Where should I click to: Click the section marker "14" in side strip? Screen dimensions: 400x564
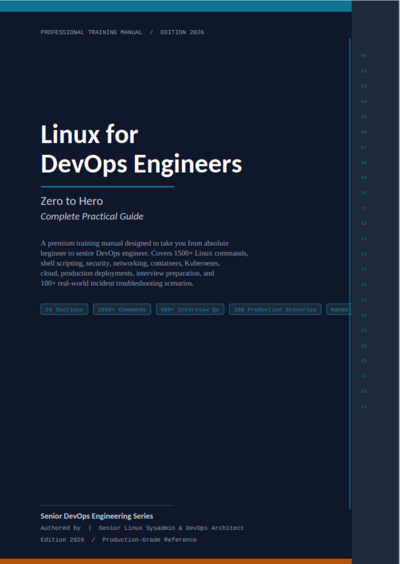coord(364,254)
